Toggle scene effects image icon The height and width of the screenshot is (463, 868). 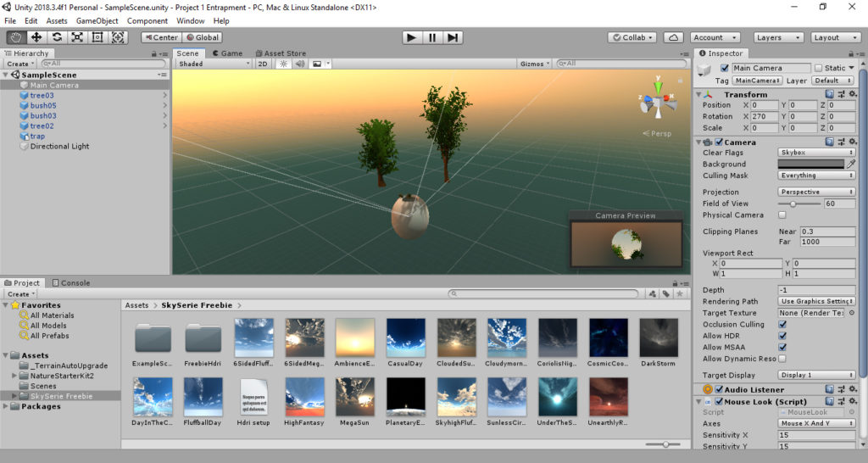317,64
